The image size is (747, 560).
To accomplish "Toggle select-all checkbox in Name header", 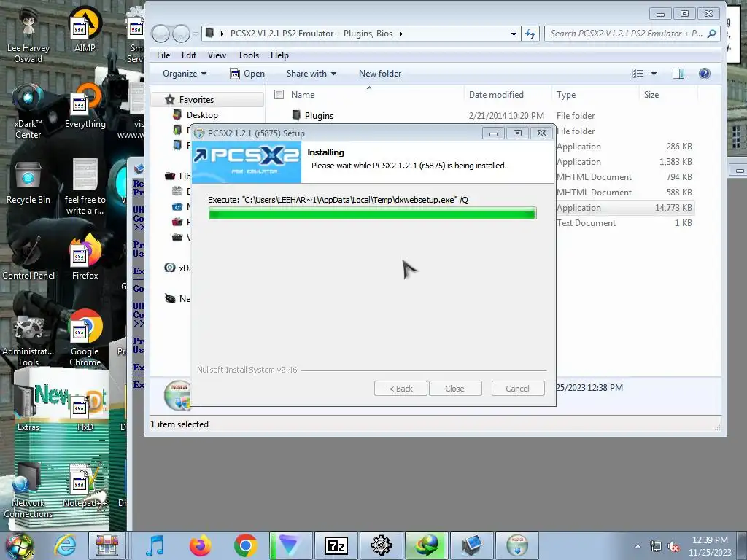I will [279, 94].
